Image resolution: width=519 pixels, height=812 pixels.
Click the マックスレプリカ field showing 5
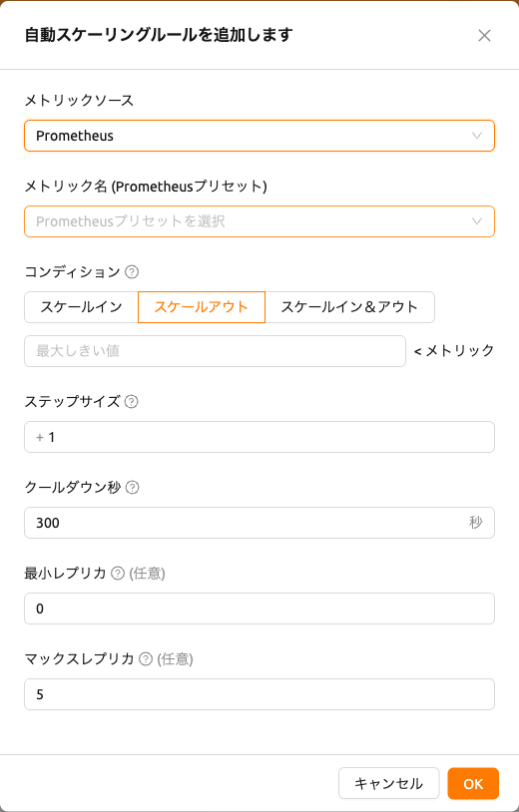[259, 694]
